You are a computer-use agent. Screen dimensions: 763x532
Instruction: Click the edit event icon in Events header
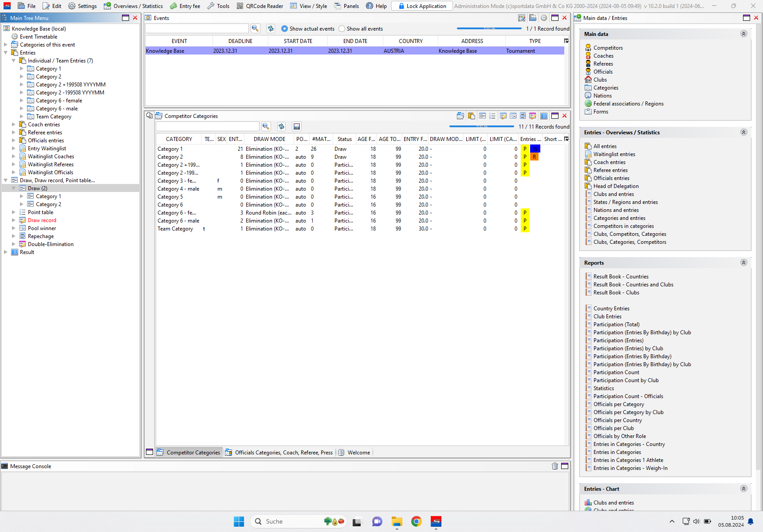522,18
